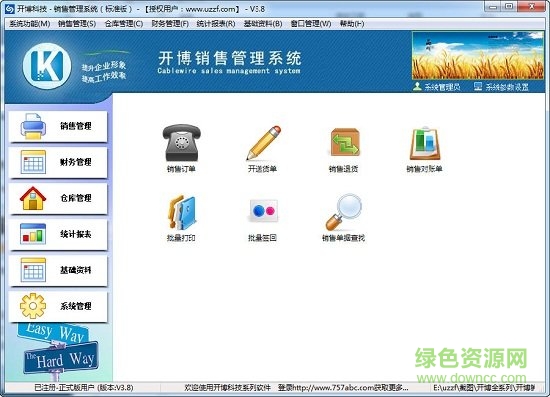Select the 仓库管理 sidebar button

pos(58,198)
